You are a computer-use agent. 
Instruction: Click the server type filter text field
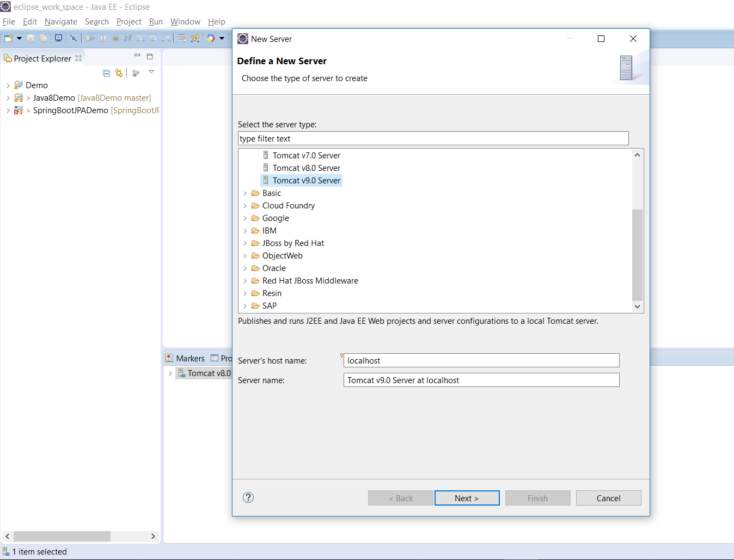tap(433, 139)
